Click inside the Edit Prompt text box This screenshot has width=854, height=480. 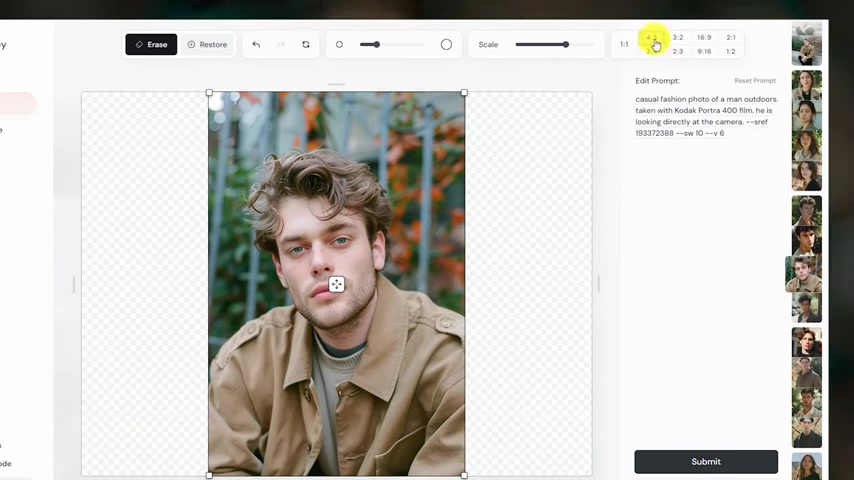pyautogui.click(x=706, y=116)
